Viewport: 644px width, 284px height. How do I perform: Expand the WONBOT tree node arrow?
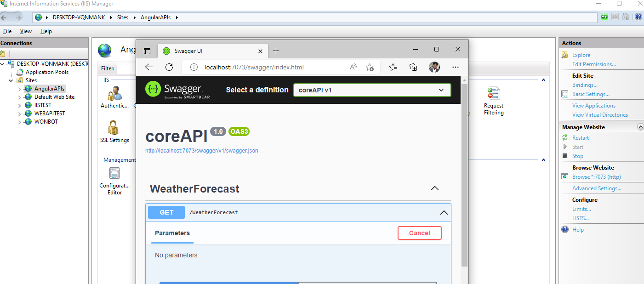(x=19, y=122)
